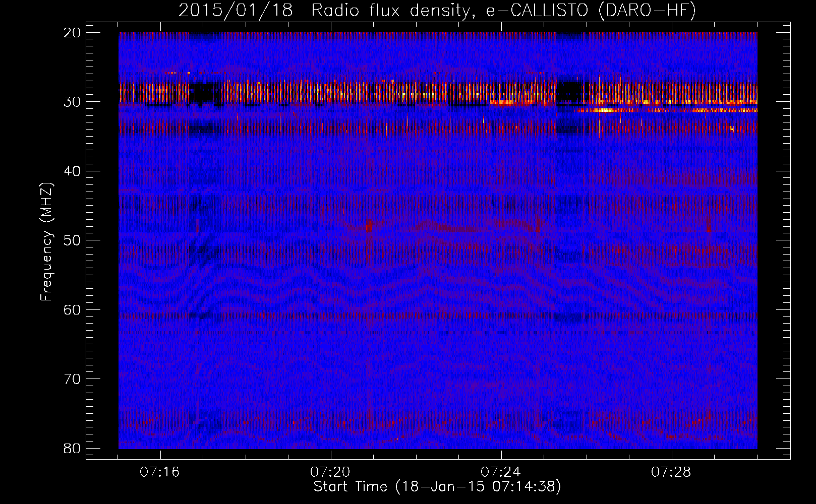
Task: Click the 07:20 time tick label
Action: coord(330,472)
